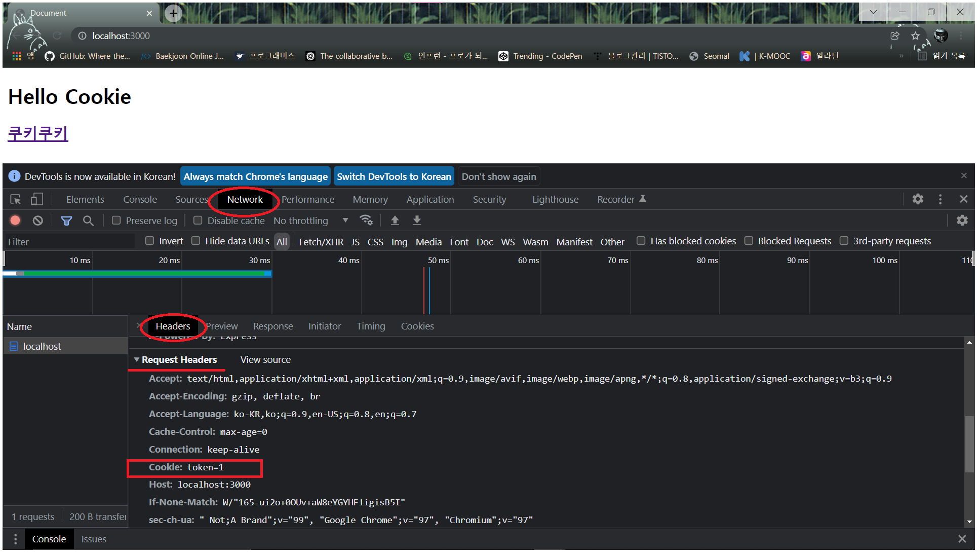The width and height of the screenshot is (980, 555).
Task: Select the localhost request row
Action: (x=65, y=346)
